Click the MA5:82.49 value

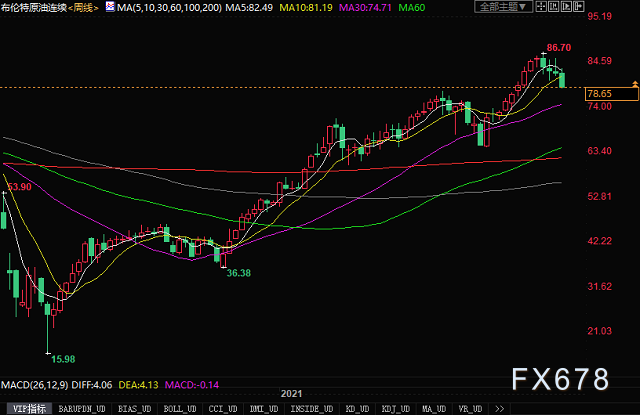point(249,7)
